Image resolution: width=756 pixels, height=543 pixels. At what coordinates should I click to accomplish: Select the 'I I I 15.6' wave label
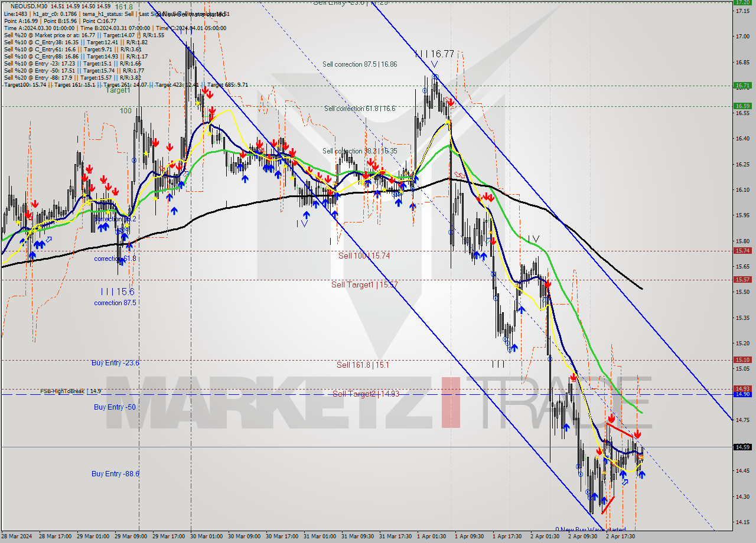pyautogui.click(x=118, y=292)
